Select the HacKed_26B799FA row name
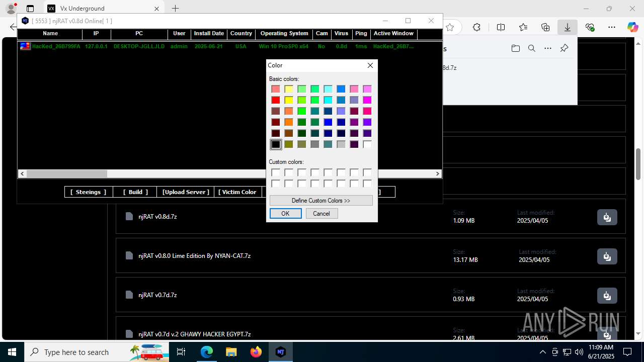Viewport: 644px width, 362px height. (56, 46)
